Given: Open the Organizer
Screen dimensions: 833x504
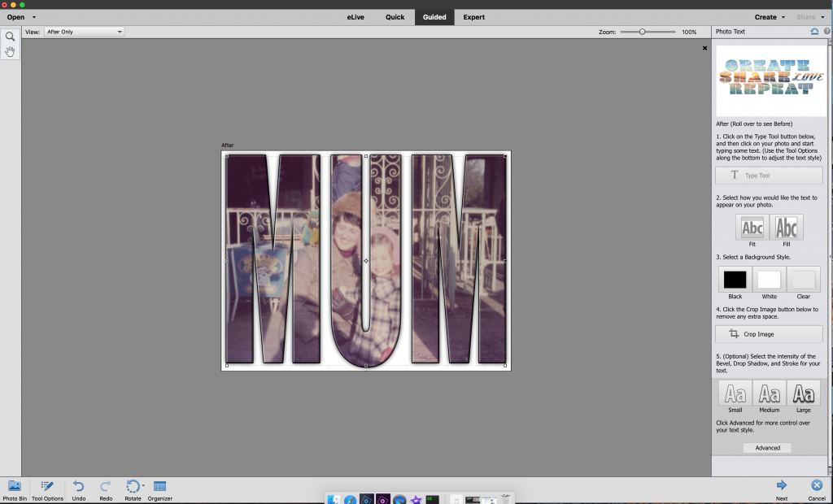Looking at the screenshot, I should click(x=160, y=490).
